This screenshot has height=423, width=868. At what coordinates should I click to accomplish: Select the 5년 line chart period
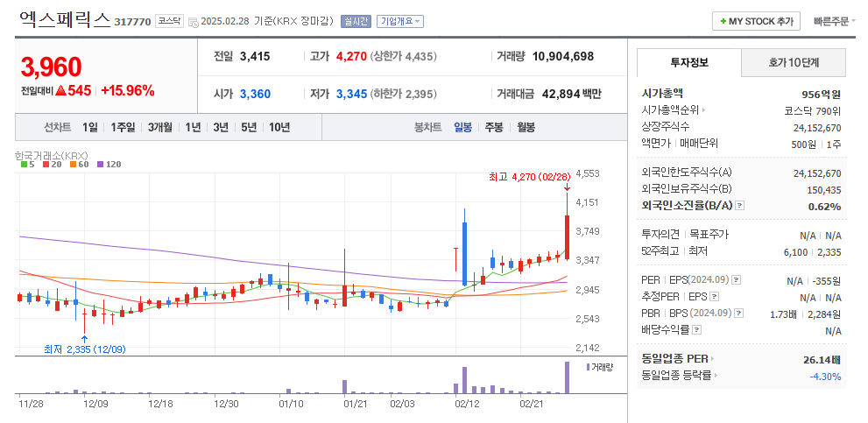(249, 127)
